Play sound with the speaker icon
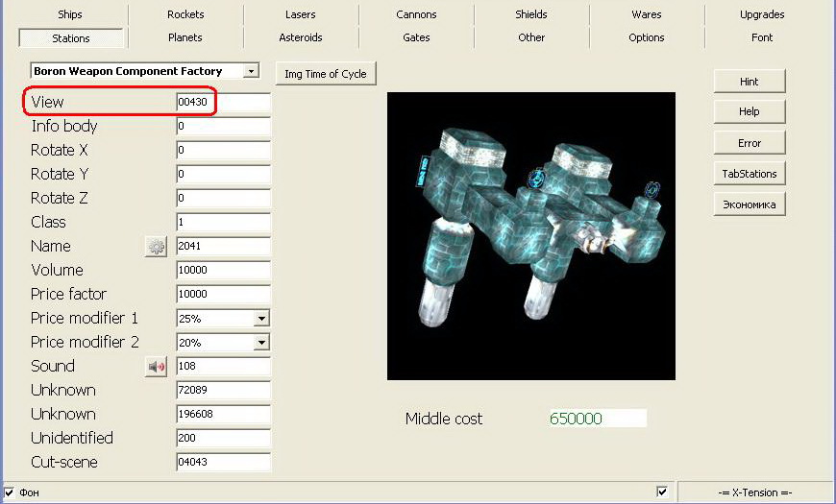836x504 pixels. (156, 367)
